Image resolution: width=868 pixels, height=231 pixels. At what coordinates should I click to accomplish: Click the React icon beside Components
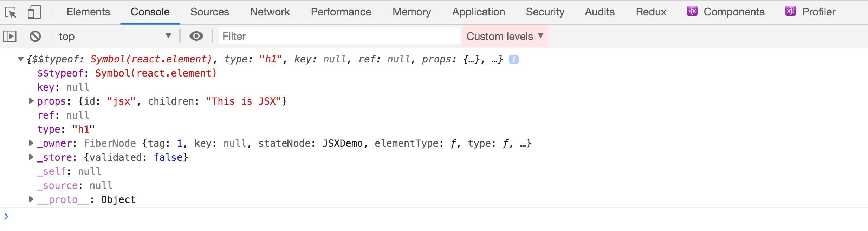coord(692,11)
